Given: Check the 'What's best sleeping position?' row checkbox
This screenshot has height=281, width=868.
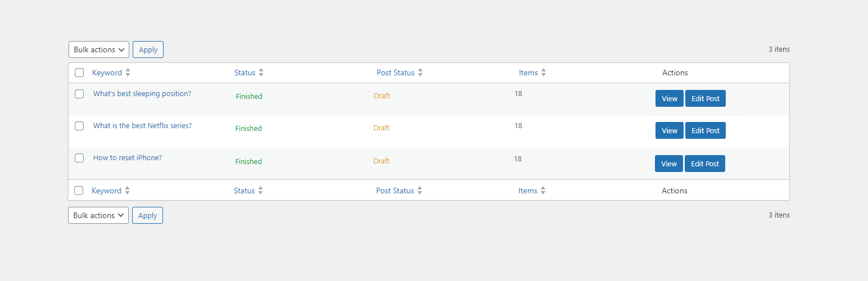Looking at the screenshot, I should (x=79, y=94).
